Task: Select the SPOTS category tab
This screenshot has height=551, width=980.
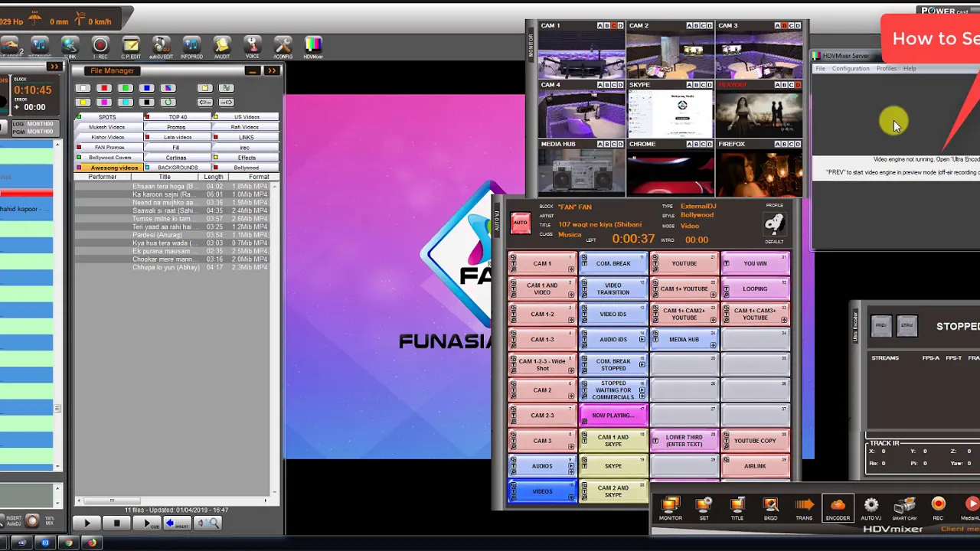Action: pos(107,117)
